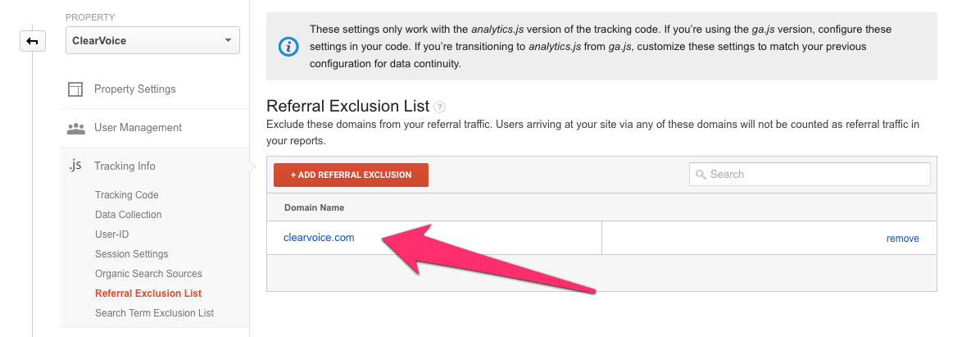Click the Search input field
Viewport: 980px width, 337px height.
[x=810, y=175]
